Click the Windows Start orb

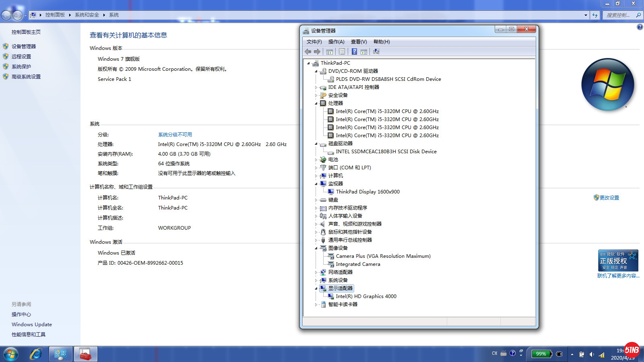11,354
